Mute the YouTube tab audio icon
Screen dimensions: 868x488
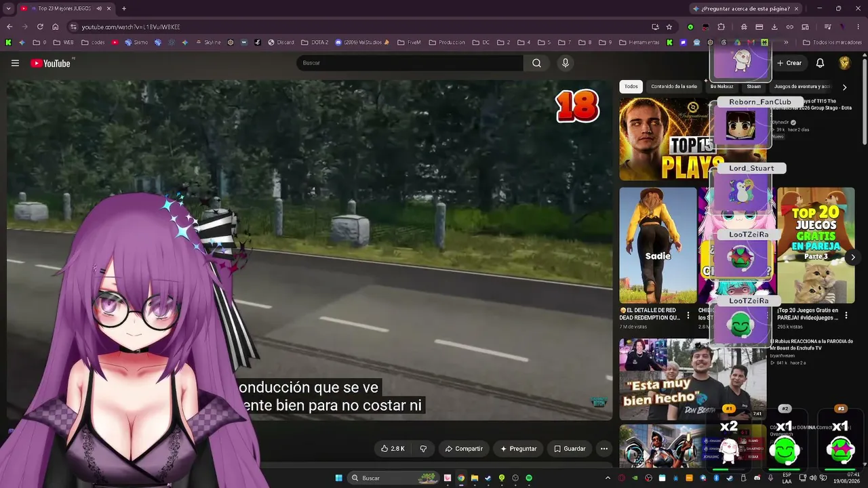pos(99,8)
